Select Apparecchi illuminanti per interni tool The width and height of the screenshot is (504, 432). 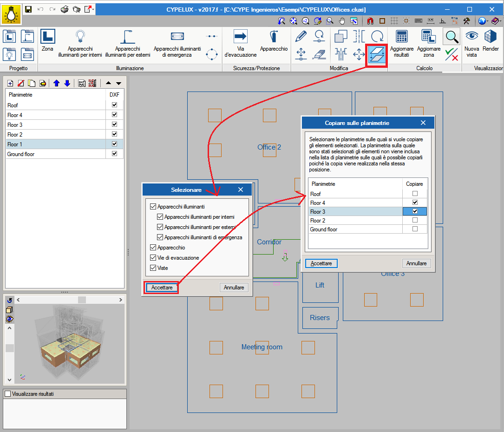coord(80,43)
